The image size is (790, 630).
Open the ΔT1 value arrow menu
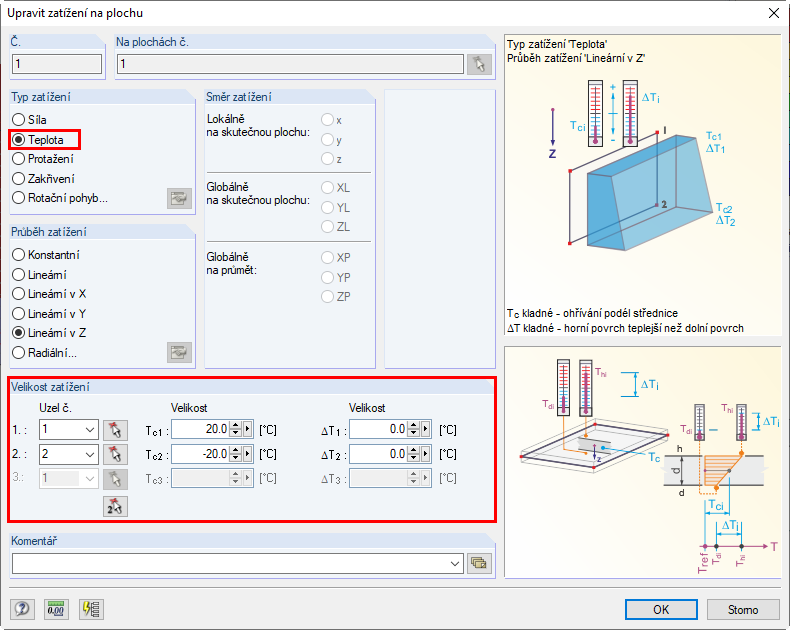426,429
